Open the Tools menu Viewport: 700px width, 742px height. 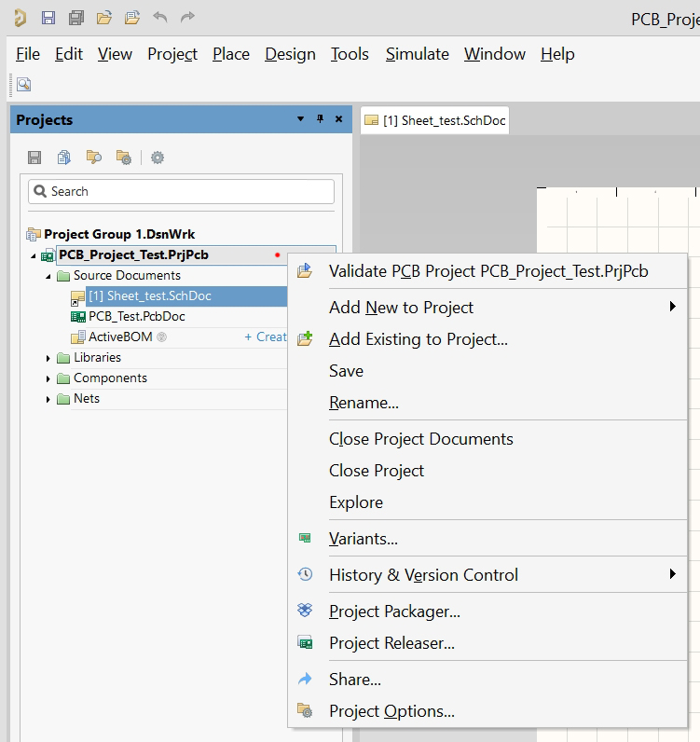pos(350,54)
